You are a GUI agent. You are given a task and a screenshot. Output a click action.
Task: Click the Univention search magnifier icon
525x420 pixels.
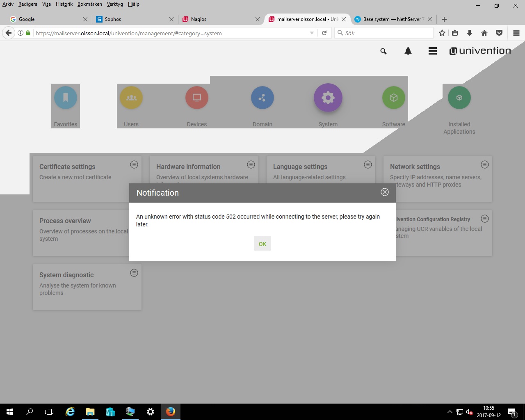click(383, 51)
